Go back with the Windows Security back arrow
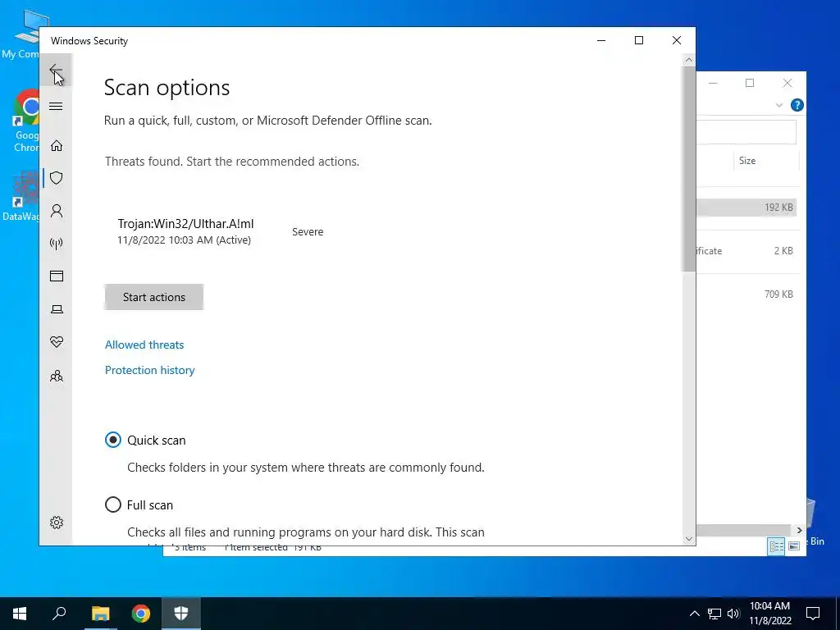The width and height of the screenshot is (840, 630). (56, 70)
